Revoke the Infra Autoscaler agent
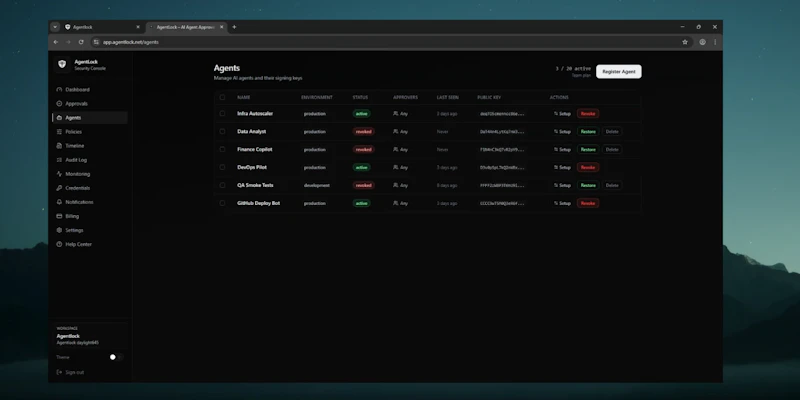Viewport: 800px width, 400px height. (x=588, y=114)
